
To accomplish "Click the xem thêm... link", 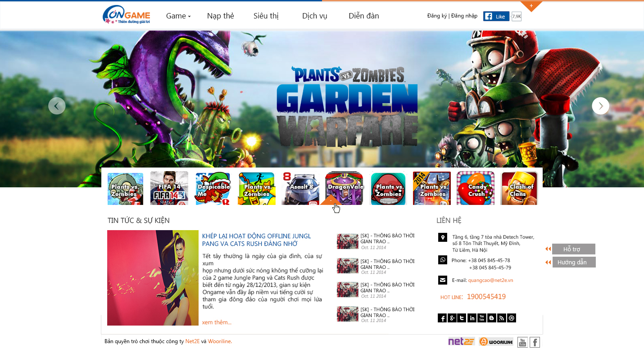I will coord(217,322).
